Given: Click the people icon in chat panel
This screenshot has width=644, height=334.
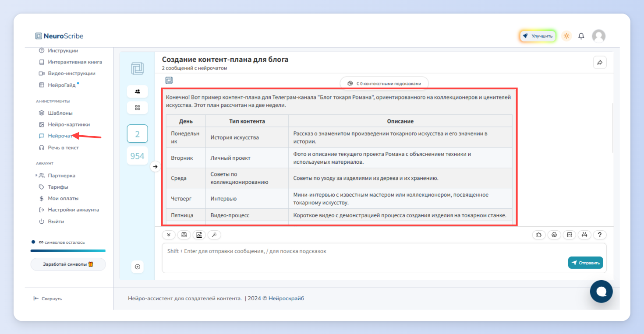Looking at the screenshot, I should click(x=138, y=91).
